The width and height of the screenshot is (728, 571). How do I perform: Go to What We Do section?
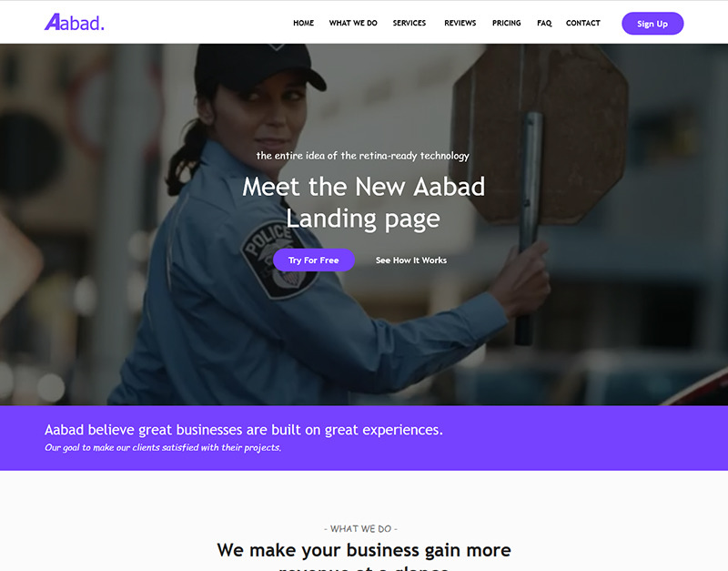pos(353,23)
